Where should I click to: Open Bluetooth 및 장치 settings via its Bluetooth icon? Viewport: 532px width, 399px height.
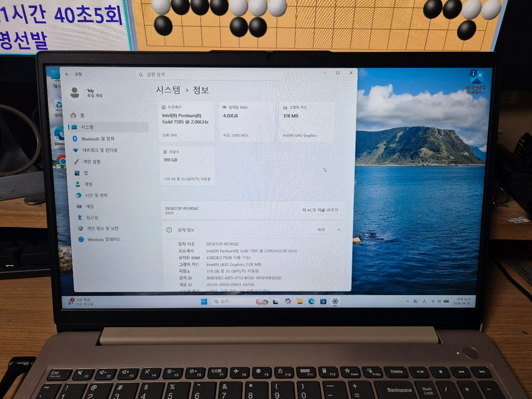pyautogui.click(x=74, y=138)
